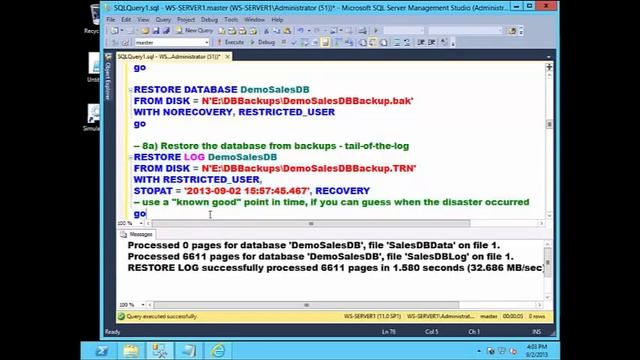
Task: Open the master database dropdown
Action: click(207, 42)
